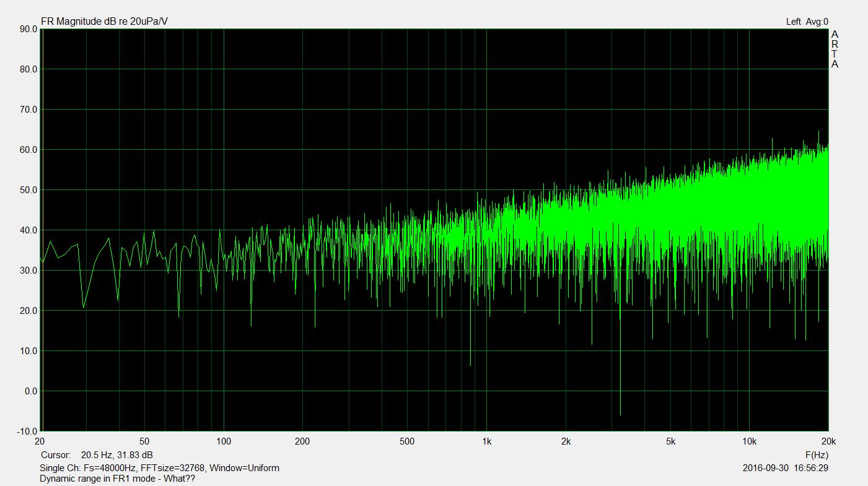Click the 50 Hz frequency axis label
The width and height of the screenshot is (868, 486).
click(x=144, y=441)
